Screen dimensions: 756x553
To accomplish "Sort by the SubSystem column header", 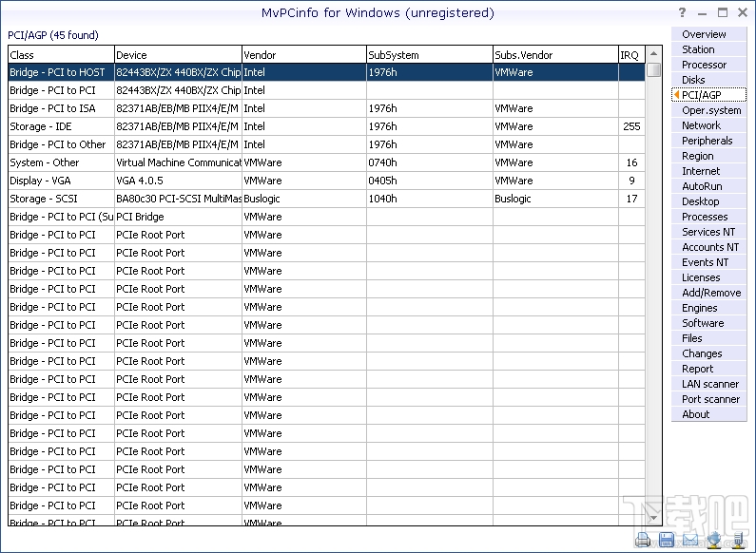I will (x=430, y=54).
